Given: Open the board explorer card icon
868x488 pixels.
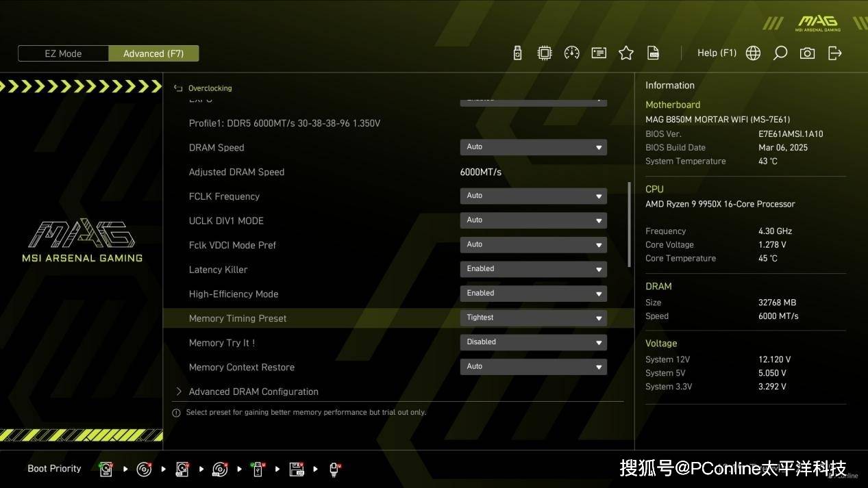Looking at the screenshot, I should point(599,53).
